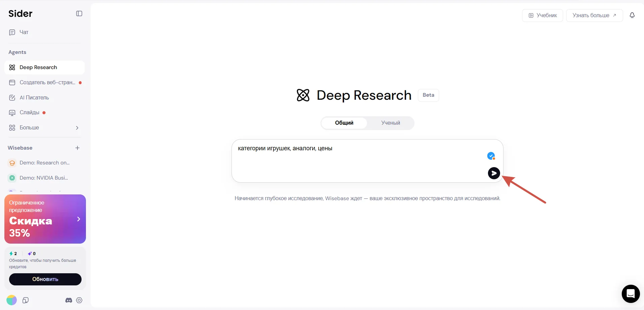Image resolution: width=644 pixels, height=310 pixels.
Task: Switch to the Общий mode tab
Action: click(344, 123)
